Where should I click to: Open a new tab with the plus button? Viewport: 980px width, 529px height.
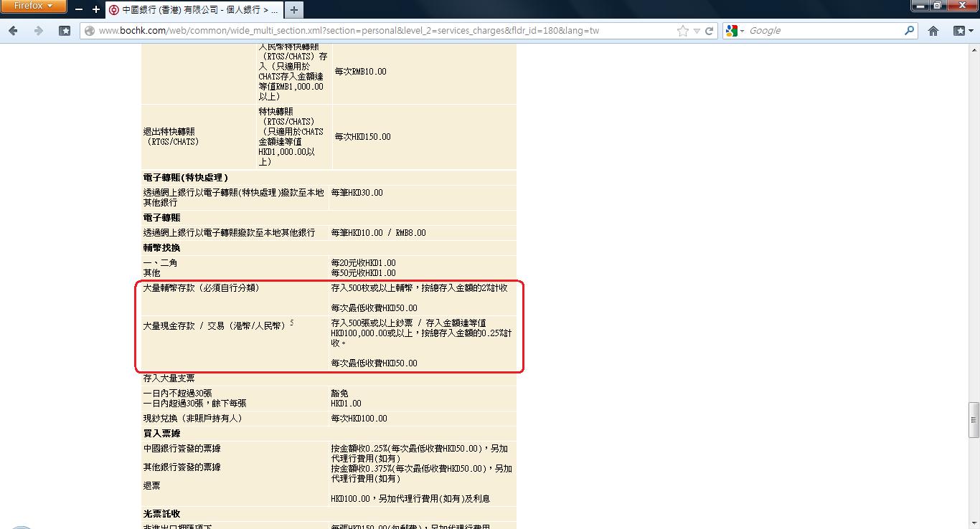pyautogui.click(x=293, y=10)
